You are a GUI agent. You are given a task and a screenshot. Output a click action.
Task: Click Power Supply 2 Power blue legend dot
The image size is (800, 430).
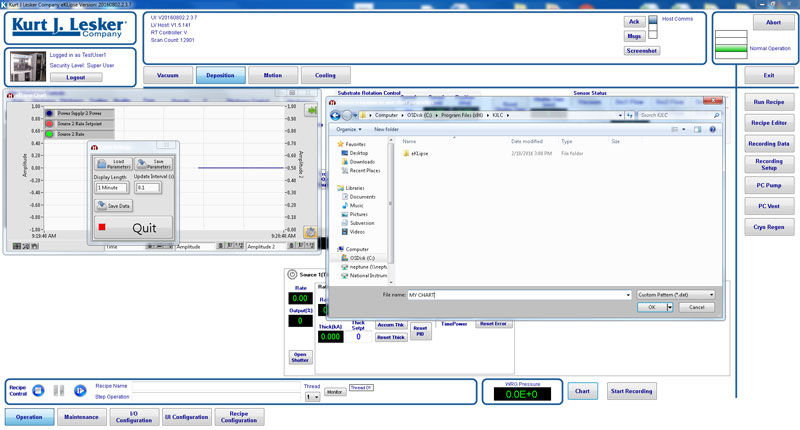pos(49,113)
